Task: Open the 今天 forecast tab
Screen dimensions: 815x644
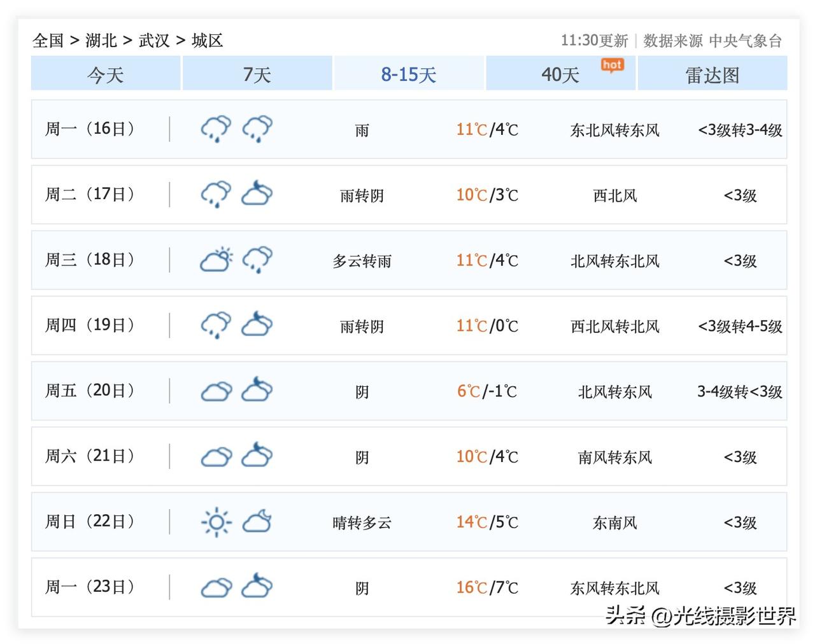Action: pos(106,74)
